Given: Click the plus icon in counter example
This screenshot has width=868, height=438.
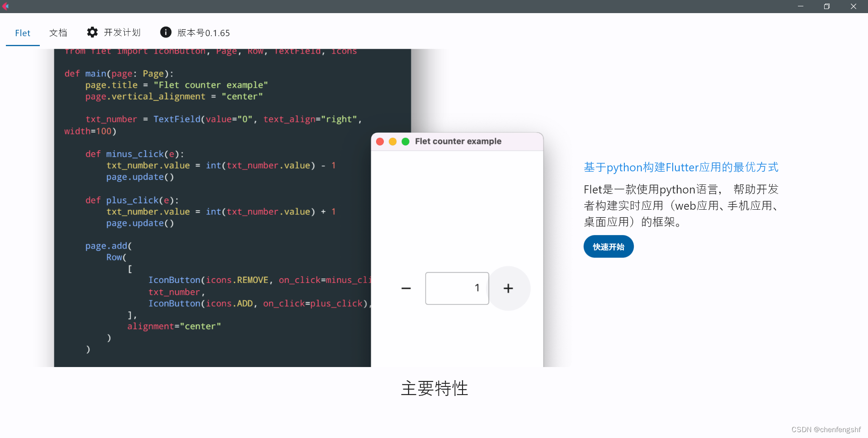Looking at the screenshot, I should [x=508, y=288].
